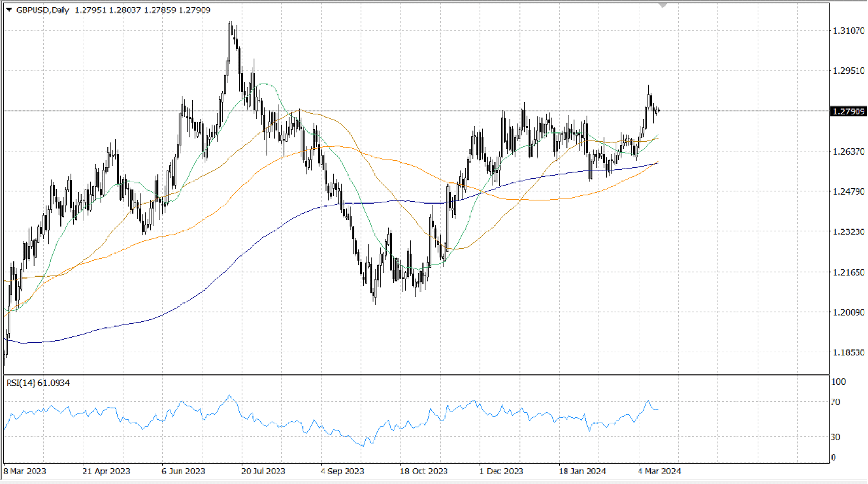Open the GBPUSD chart dropdown triangle
The width and height of the screenshot is (868, 484).
(9, 10)
